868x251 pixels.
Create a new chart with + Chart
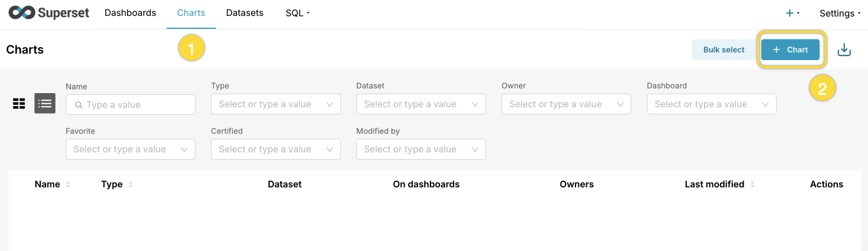790,50
